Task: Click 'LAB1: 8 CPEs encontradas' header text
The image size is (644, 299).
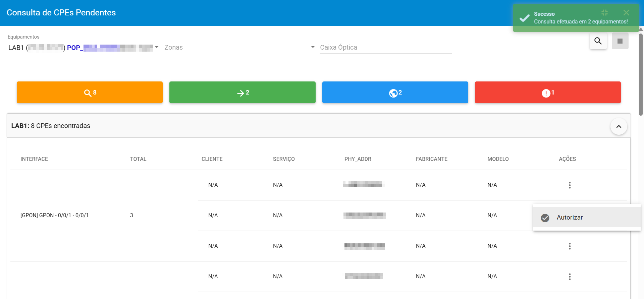Action: tap(51, 126)
